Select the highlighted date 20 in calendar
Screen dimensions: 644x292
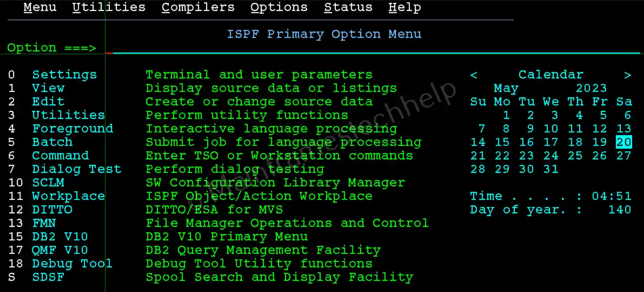[624, 142]
